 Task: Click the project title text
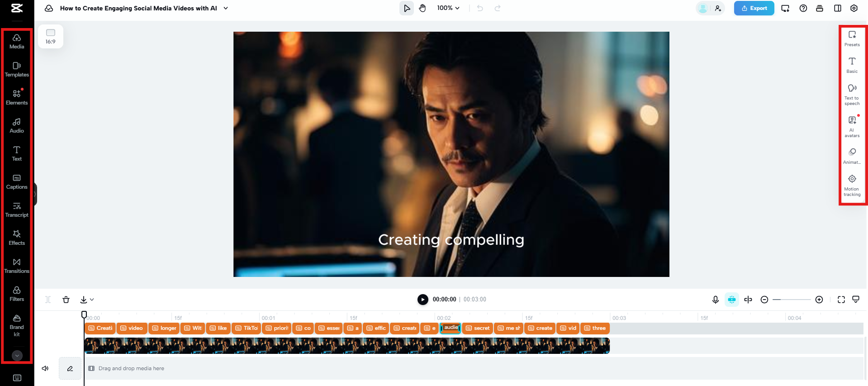(138, 8)
